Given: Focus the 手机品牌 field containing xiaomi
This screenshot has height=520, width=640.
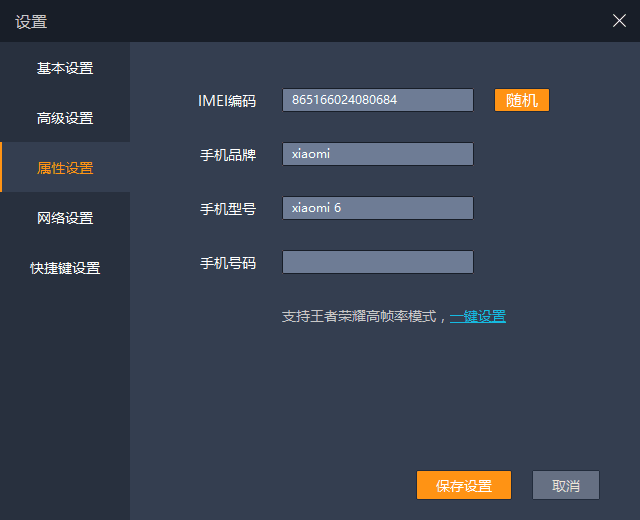Looking at the screenshot, I should [x=377, y=154].
